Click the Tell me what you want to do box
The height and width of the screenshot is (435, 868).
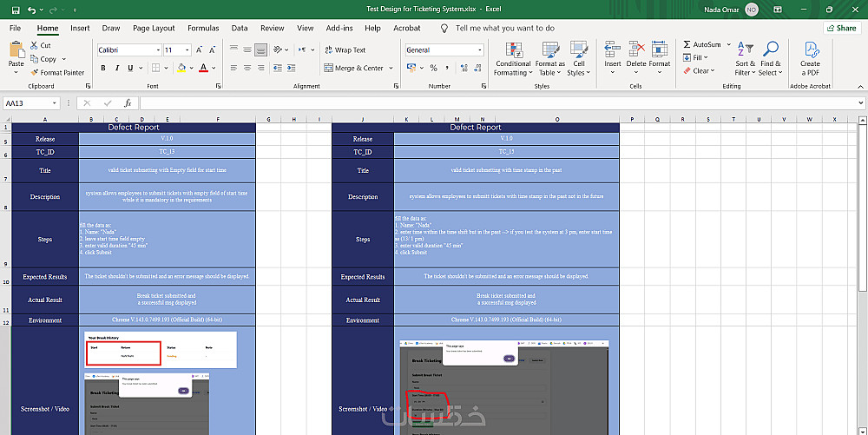coord(504,28)
